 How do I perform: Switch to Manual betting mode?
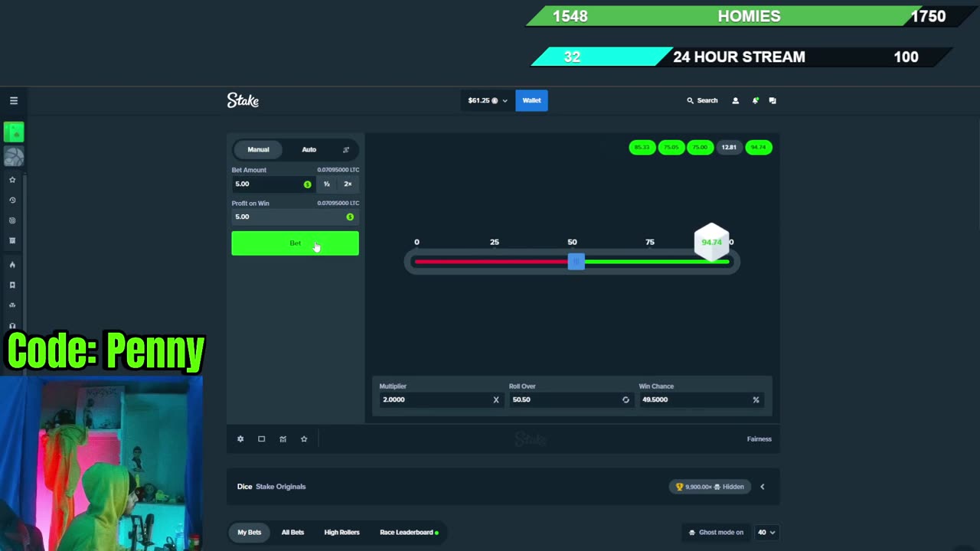(x=258, y=149)
